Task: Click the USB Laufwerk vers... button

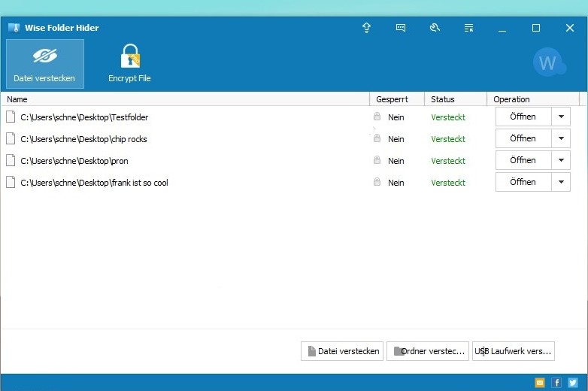Action: coord(514,351)
